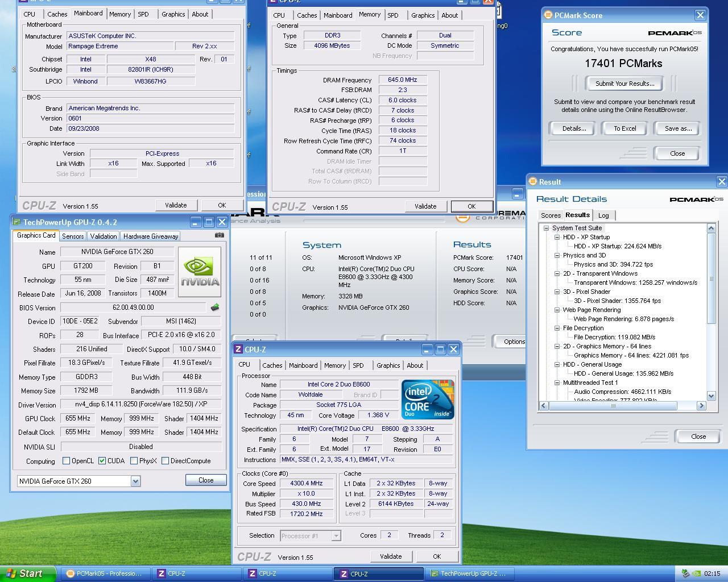Click the Result tree horizontal scrollbar thumb
Viewport: 728px width, 582px height.
click(x=614, y=405)
